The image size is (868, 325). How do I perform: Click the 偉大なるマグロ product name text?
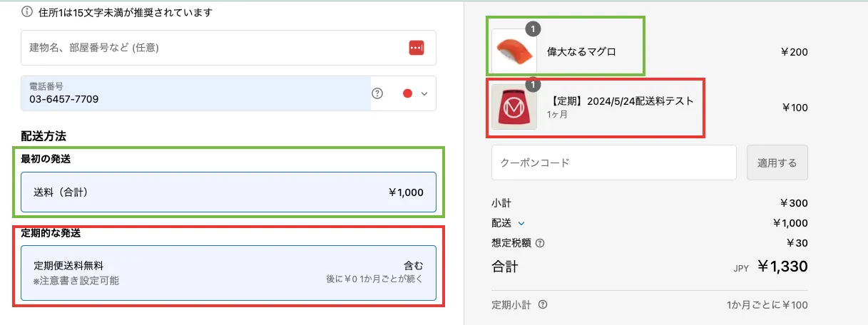581,51
